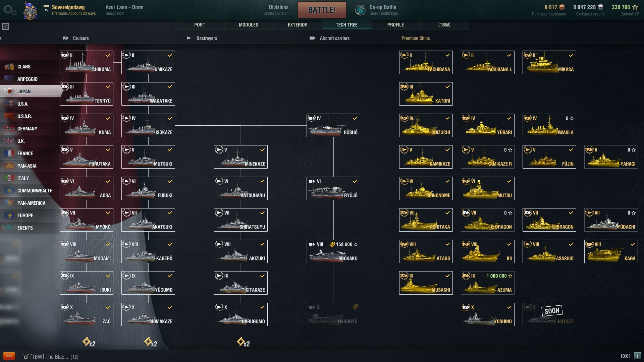Select Pan-Asia nation in sidebar
This screenshot has width=644, height=362.
(26, 166)
